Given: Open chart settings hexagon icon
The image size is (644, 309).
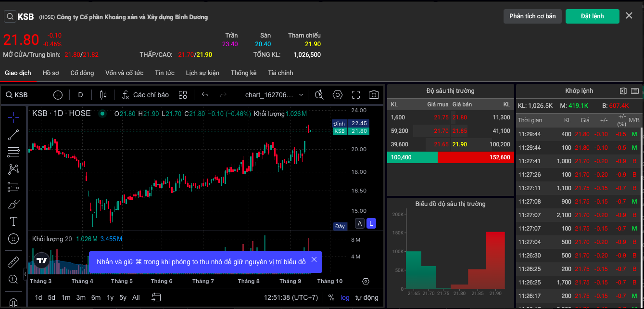Looking at the screenshot, I should 338,95.
